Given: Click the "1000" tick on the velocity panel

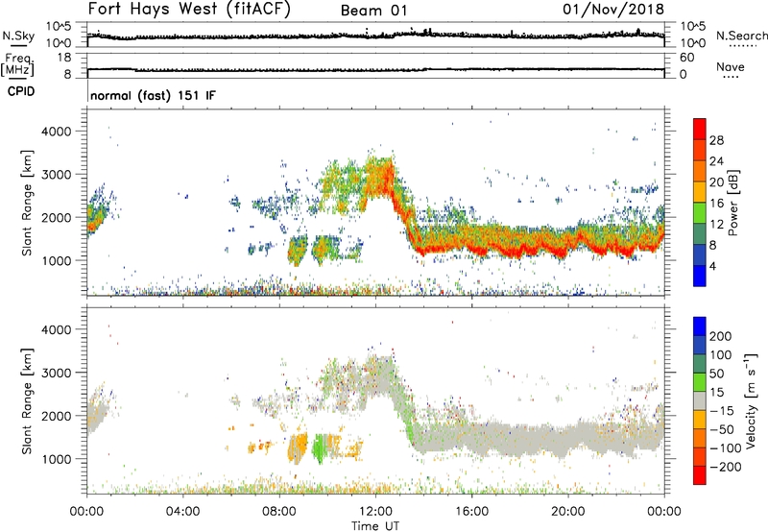Looking at the screenshot, I should pos(56,459).
